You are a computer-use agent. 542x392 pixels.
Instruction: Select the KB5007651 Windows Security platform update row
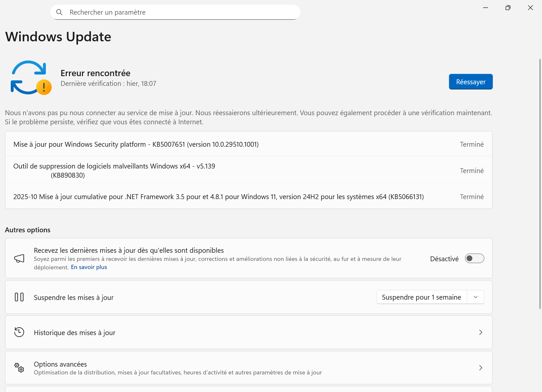pos(249,144)
